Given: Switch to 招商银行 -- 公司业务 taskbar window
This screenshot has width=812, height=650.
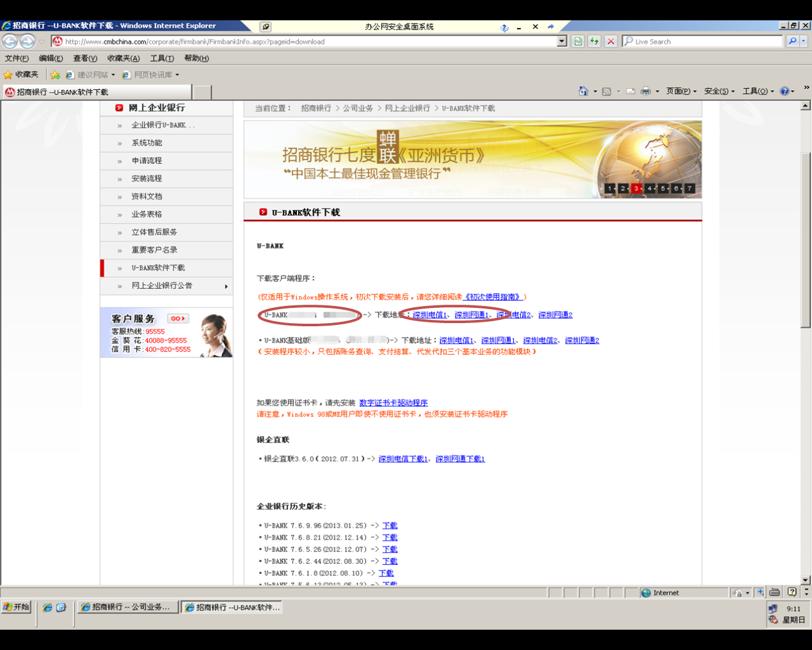Looking at the screenshot, I should pos(128,607).
